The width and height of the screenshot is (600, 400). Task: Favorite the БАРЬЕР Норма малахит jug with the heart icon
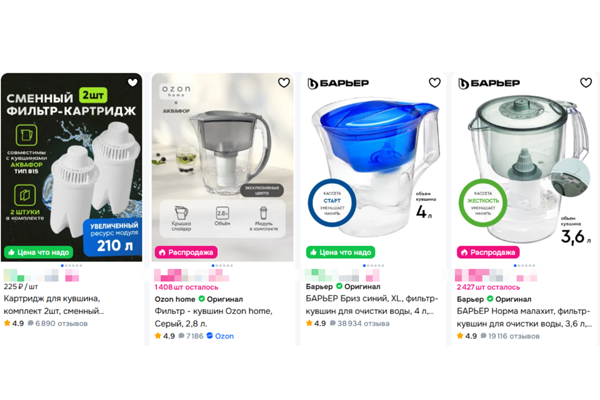(586, 82)
